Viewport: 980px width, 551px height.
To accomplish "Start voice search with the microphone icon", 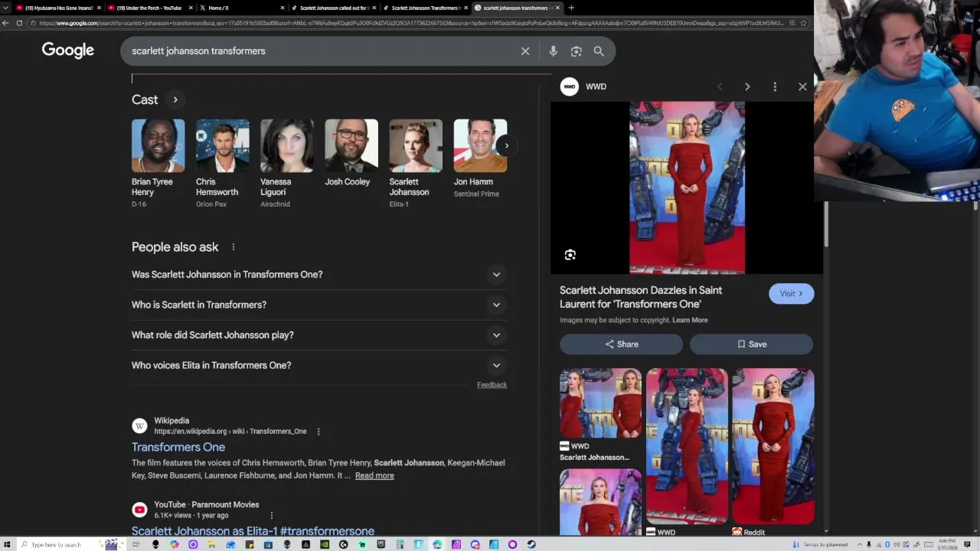I will 553,51.
